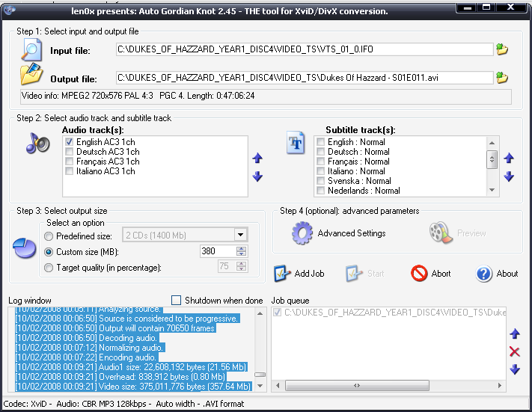Enable Français : Normal subtitle track
The height and width of the screenshot is (412, 532).
[x=321, y=162]
